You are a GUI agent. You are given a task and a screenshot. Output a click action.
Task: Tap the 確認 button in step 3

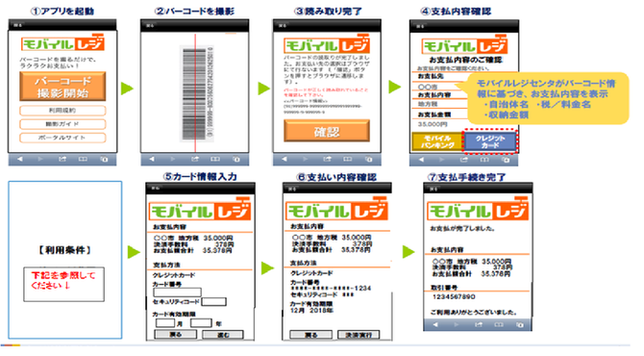[327, 131]
